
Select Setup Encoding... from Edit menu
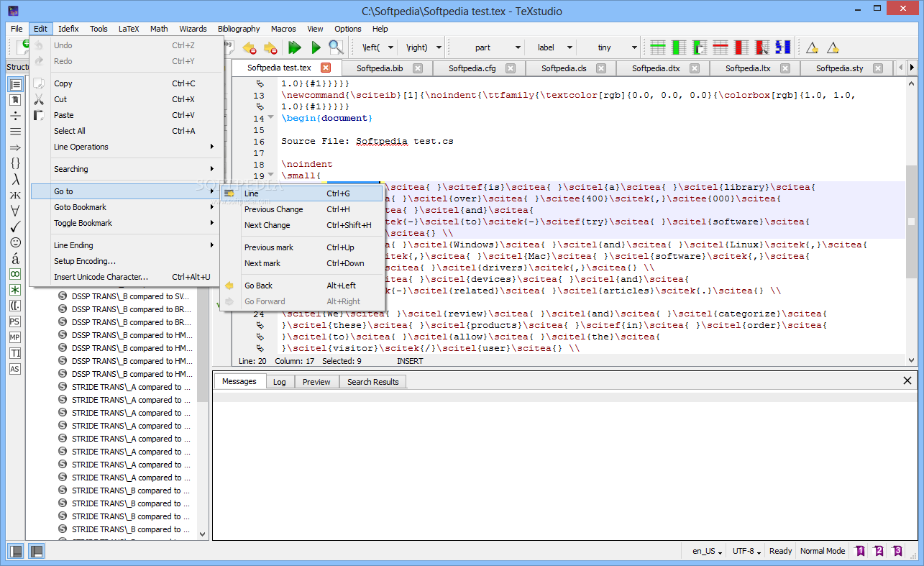125,261
